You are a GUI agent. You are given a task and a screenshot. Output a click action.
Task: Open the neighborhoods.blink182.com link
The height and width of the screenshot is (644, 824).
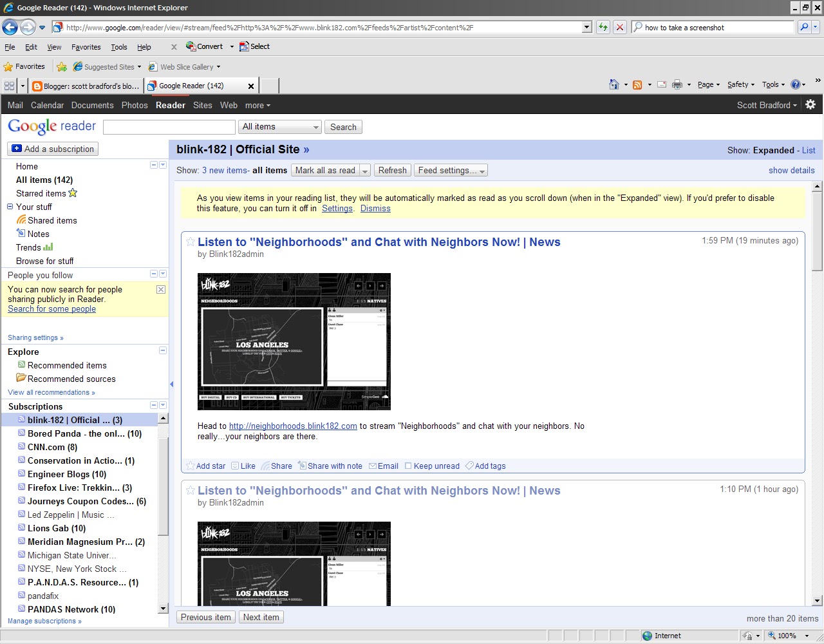pos(293,426)
